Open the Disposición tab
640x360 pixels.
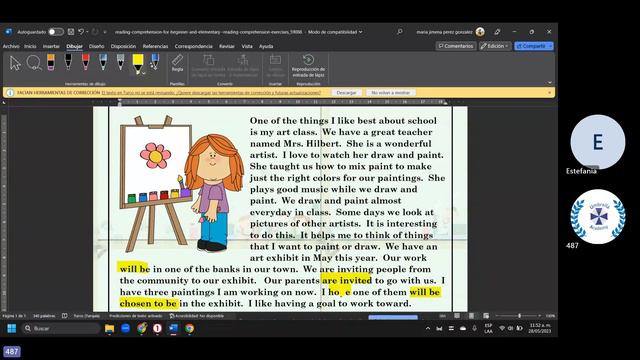123,46
